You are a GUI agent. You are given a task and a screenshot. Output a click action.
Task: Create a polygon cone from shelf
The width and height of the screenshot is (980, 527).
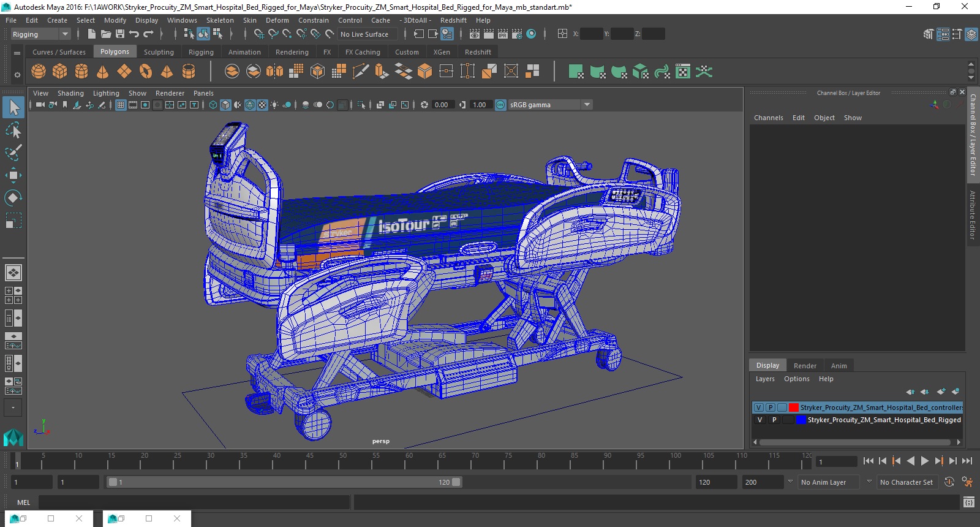103,72
